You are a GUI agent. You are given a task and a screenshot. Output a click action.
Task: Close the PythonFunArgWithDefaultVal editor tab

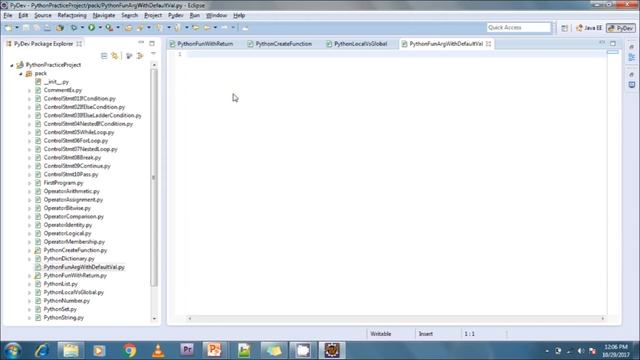[489, 44]
